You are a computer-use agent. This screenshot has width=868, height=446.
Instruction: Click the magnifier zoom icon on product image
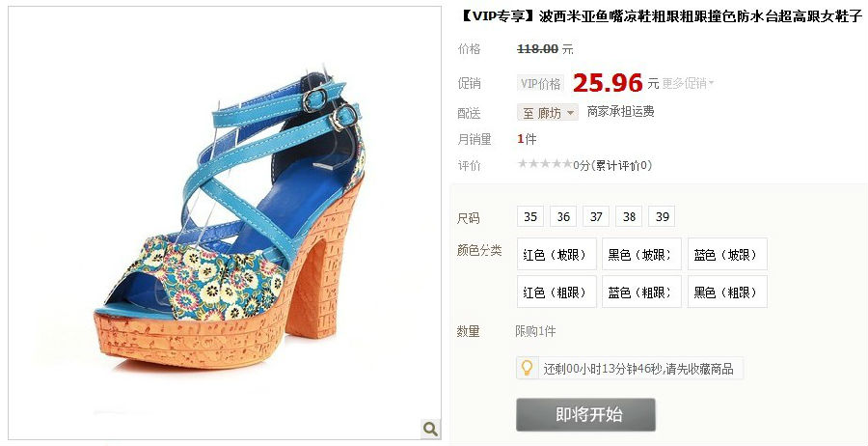coord(430,429)
